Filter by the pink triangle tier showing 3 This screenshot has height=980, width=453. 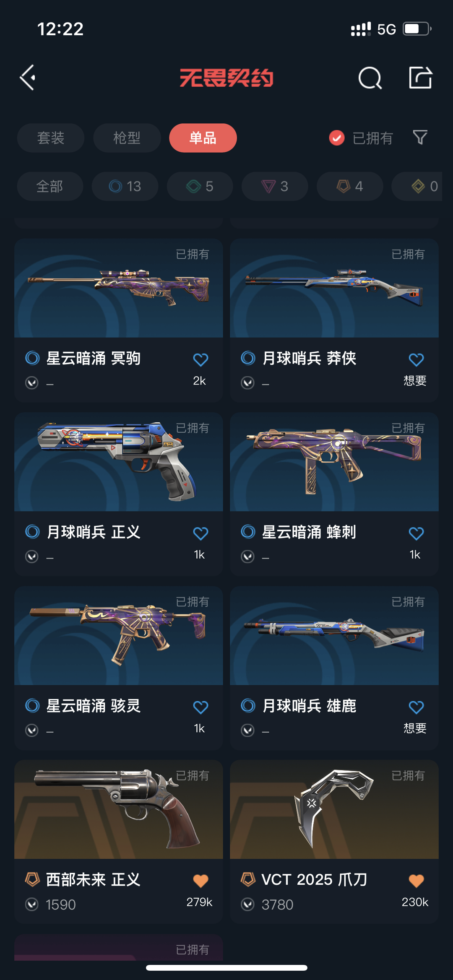pyautogui.click(x=275, y=186)
